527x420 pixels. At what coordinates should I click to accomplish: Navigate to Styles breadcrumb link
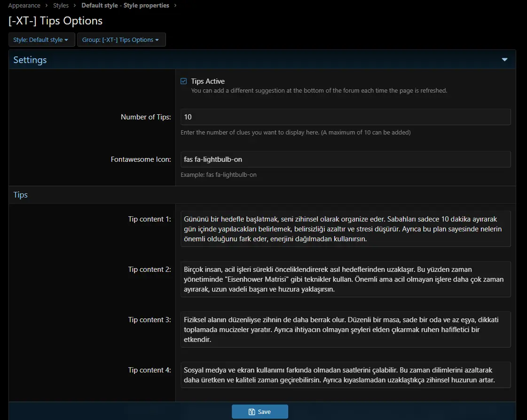click(61, 6)
